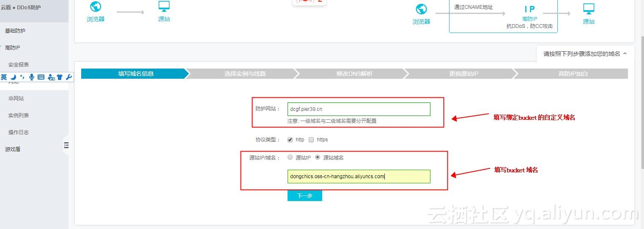Open 实例列表 in sidebar

(x=19, y=116)
